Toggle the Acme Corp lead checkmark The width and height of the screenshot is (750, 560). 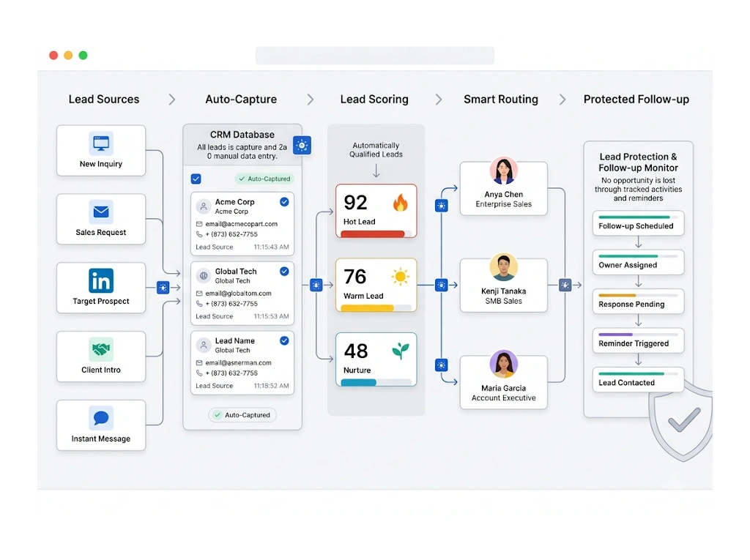tap(284, 202)
